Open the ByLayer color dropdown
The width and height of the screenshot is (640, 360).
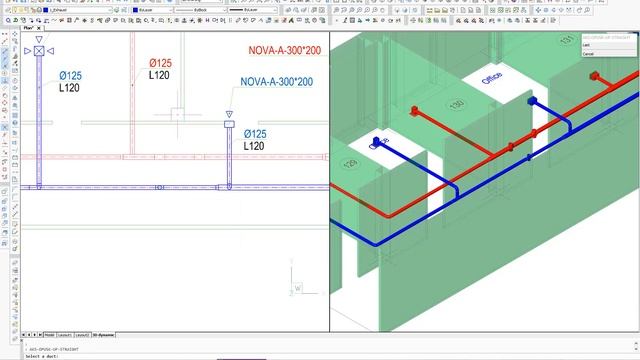point(170,10)
